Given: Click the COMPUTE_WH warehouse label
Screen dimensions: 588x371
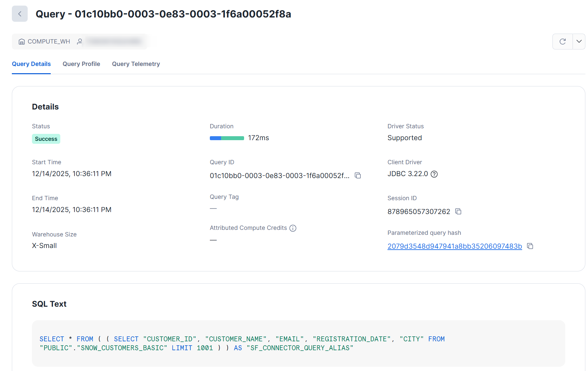Looking at the screenshot, I should coord(49,42).
